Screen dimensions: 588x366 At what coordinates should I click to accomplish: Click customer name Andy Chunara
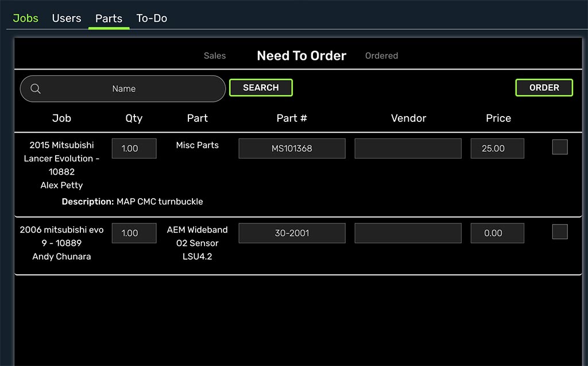[x=61, y=256]
